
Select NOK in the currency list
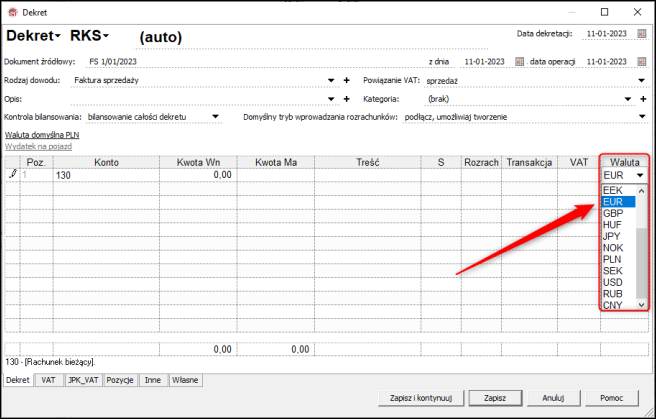pyautogui.click(x=618, y=248)
